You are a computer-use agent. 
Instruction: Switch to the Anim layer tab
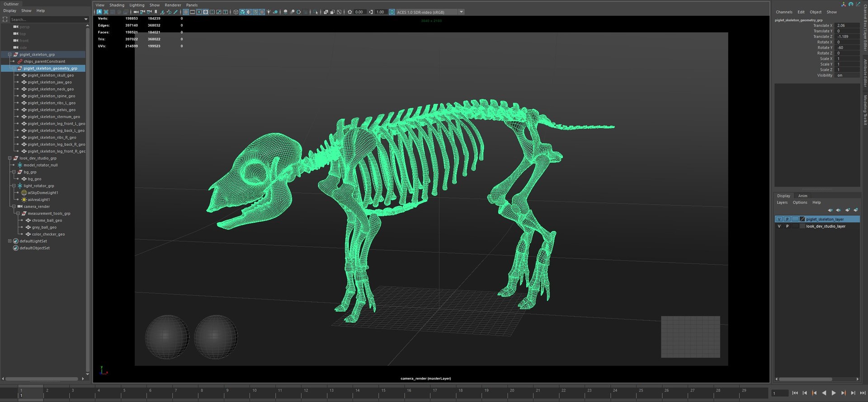pyautogui.click(x=802, y=196)
